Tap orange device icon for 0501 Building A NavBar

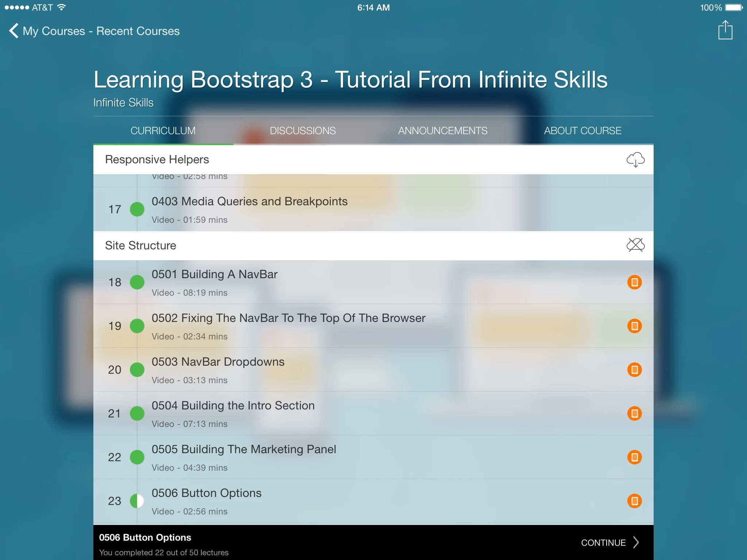pyautogui.click(x=635, y=282)
